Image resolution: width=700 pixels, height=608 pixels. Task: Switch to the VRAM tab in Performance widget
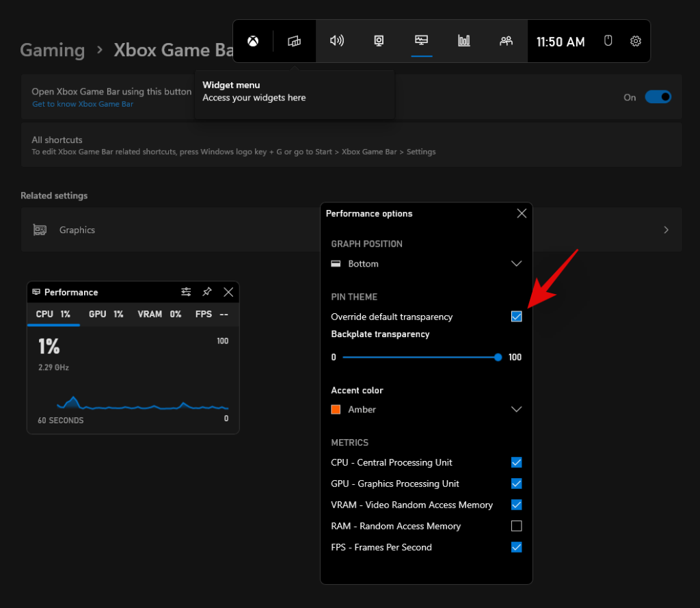[x=159, y=314]
